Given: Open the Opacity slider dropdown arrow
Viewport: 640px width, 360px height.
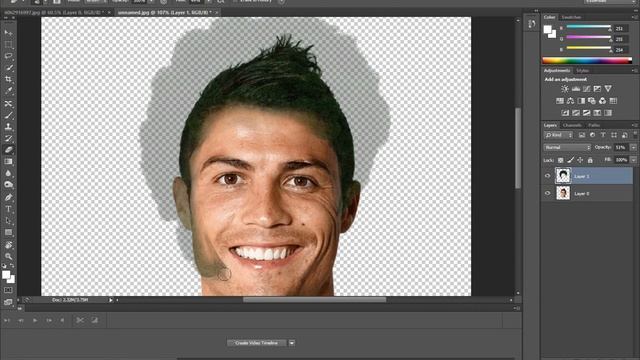Looking at the screenshot, I should [633, 147].
